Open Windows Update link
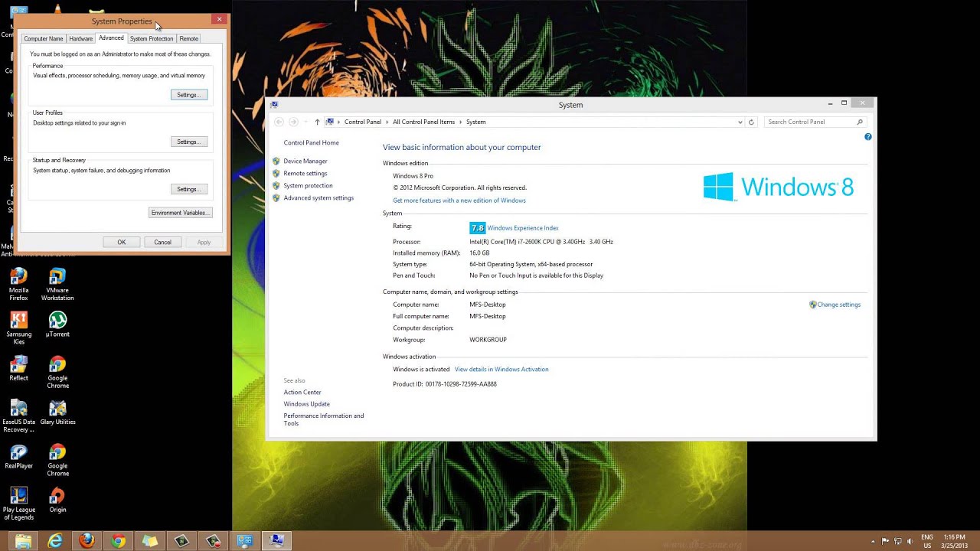 tap(307, 404)
